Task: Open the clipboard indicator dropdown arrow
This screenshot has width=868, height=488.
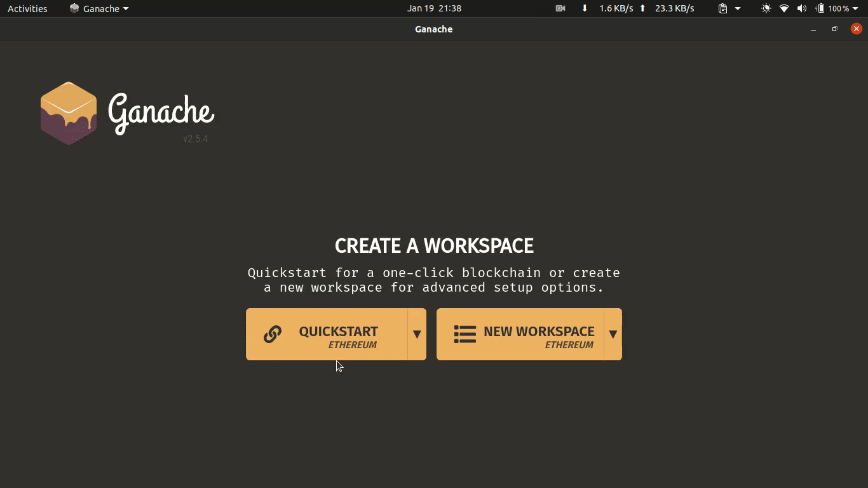Action: click(x=738, y=8)
